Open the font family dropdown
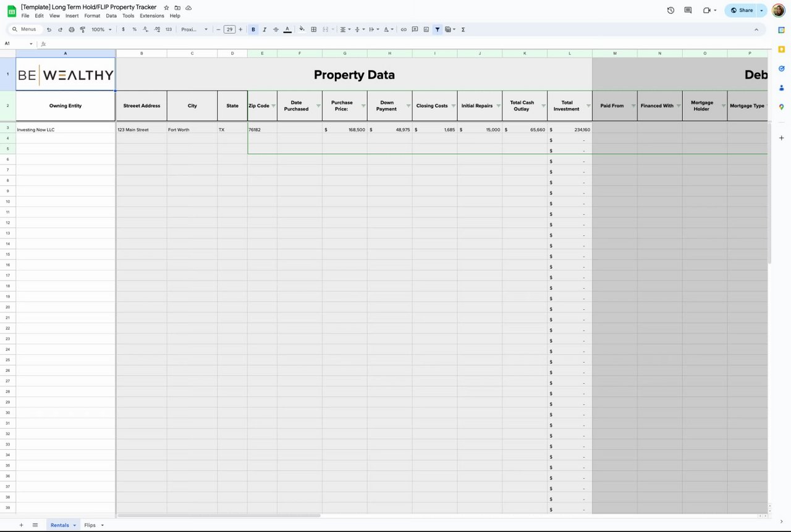 point(195,30)
